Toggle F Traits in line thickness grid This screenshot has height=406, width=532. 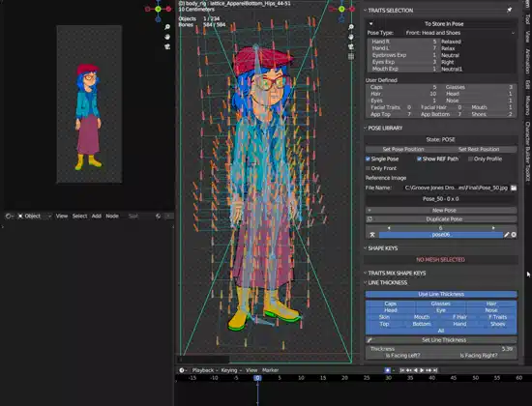[x=498, y=317]
